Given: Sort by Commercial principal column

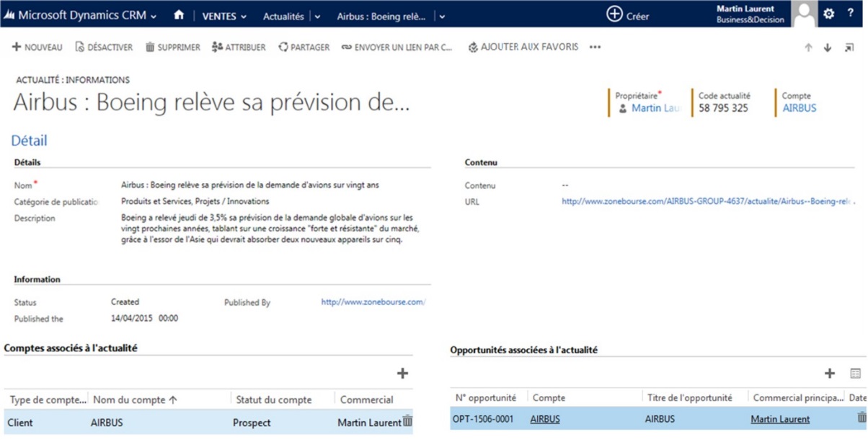Looking at the screenshot, I should click(798, 397).
